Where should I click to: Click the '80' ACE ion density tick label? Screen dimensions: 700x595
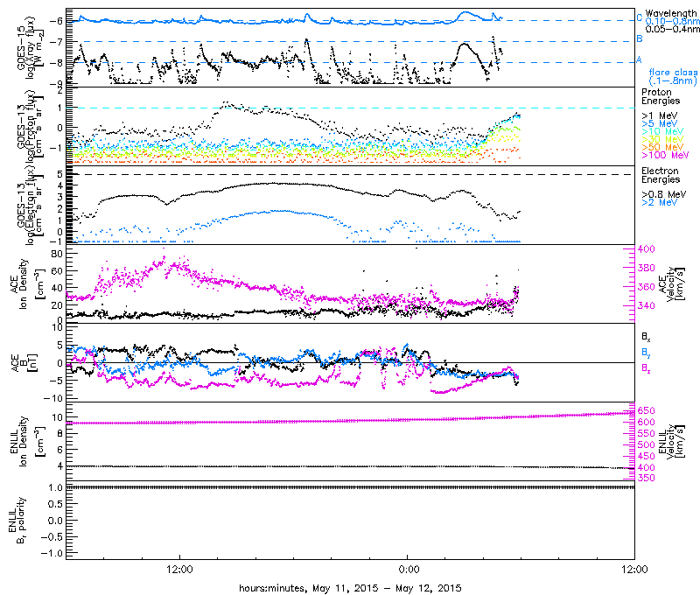point(57,254)
